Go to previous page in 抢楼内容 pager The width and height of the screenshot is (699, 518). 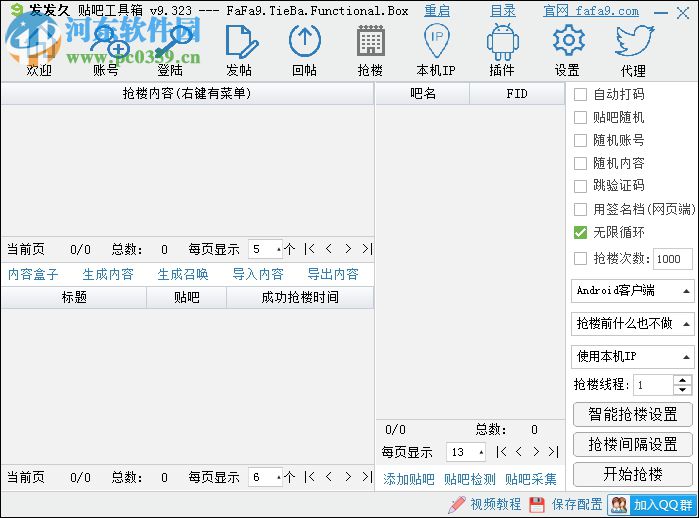point(329,249)
